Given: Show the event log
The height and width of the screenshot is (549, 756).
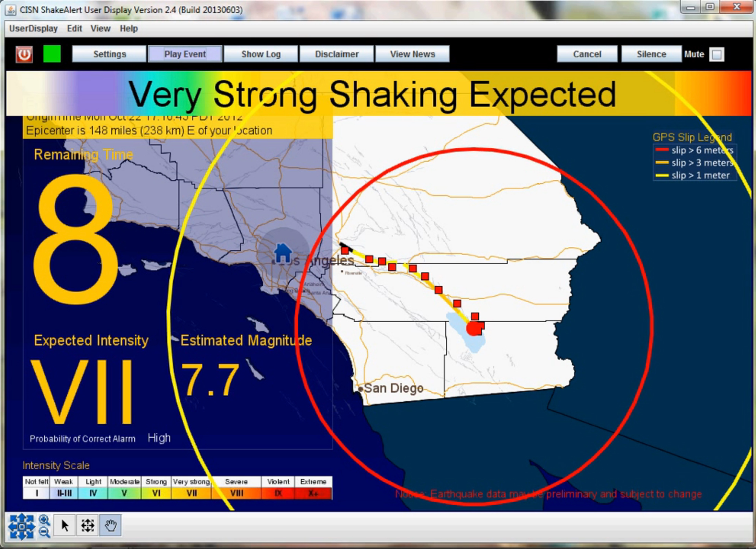Looking at the screenshot, I should point(260,54).
